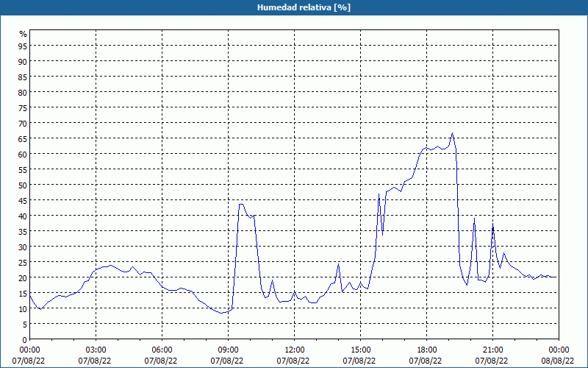Click the 80 vertical axis label
This screenshot has width=588, height=368.
(23, 92)
